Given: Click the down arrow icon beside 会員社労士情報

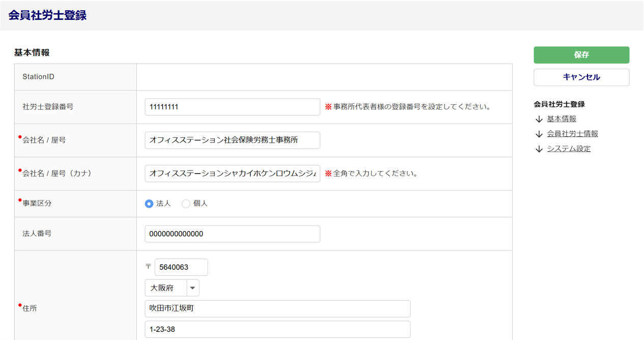Looking at the screenshot, I should click(x=539, y=134).
